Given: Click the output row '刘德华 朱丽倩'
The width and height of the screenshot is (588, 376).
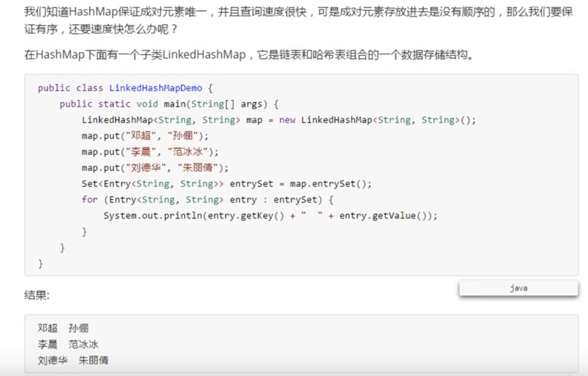Looking at the screenshot, I should [73, 360].
